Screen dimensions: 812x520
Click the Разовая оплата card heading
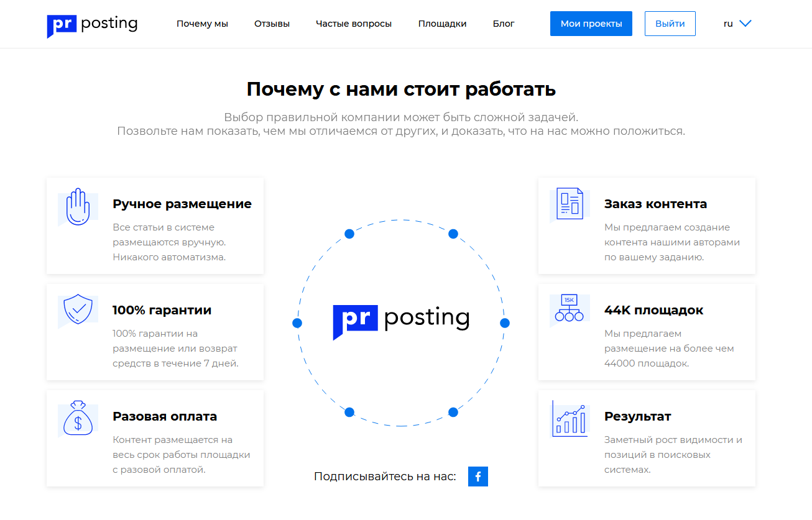pos(165,416)
